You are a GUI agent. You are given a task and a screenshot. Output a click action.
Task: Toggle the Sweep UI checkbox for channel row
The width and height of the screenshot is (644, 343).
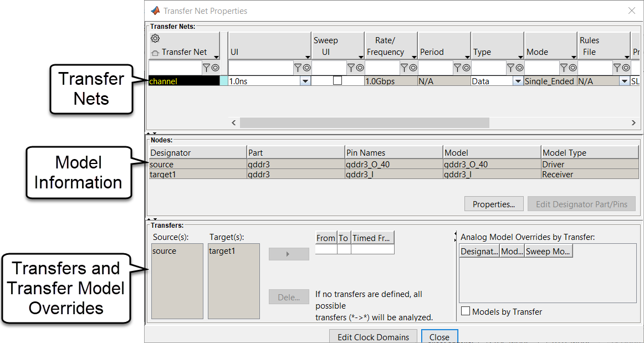(338, 80)
